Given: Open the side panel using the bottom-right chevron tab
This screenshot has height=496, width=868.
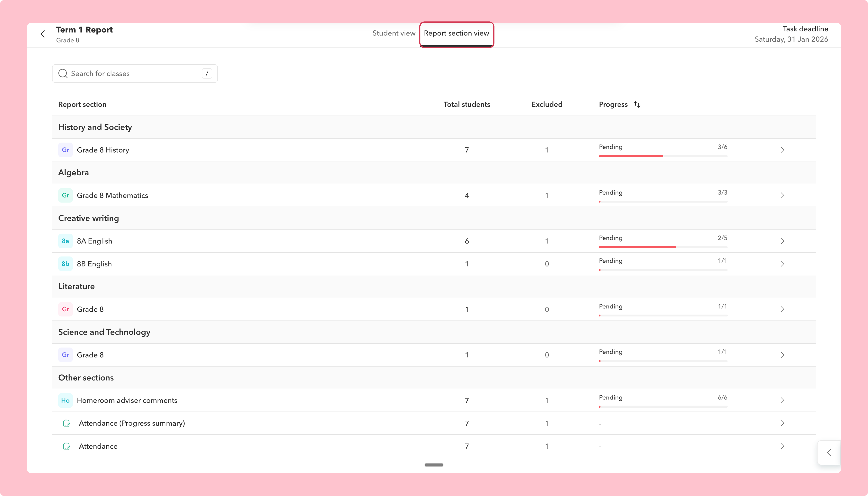Looking at the screenshot, I should point(829,453).
